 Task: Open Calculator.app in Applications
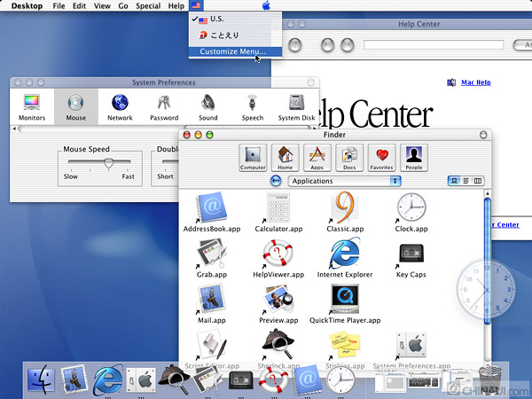pos(278,213)
